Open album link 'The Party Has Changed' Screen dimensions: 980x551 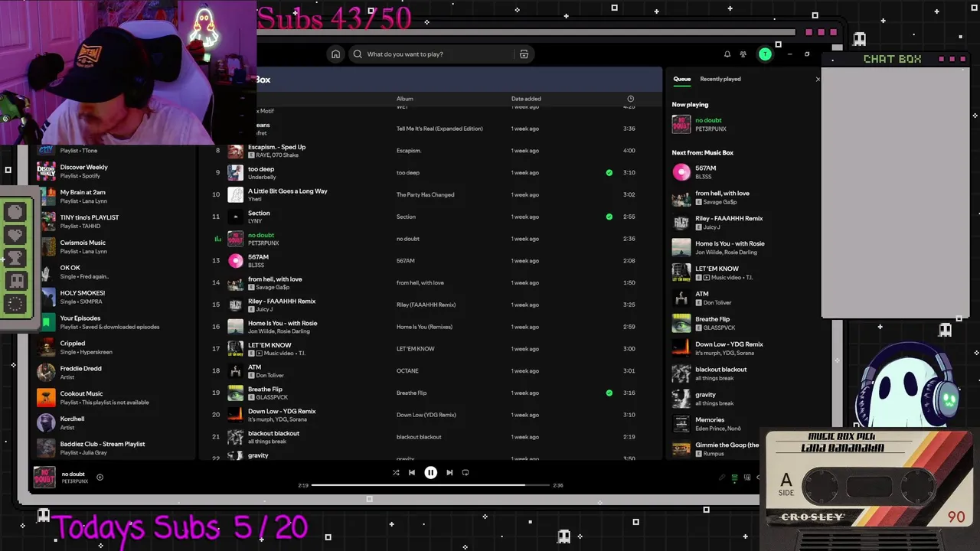pos(425,194)
